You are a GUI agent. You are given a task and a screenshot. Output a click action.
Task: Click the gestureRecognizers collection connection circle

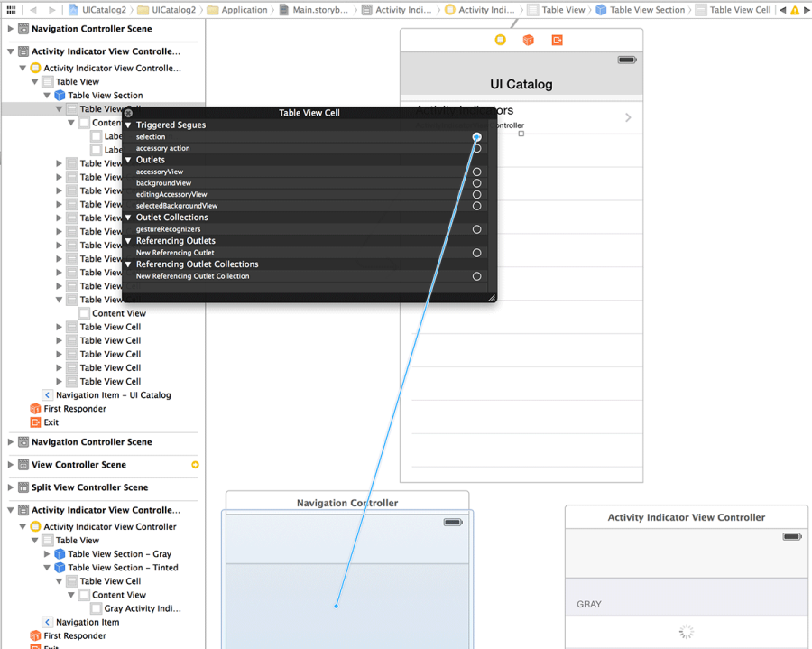477,229
